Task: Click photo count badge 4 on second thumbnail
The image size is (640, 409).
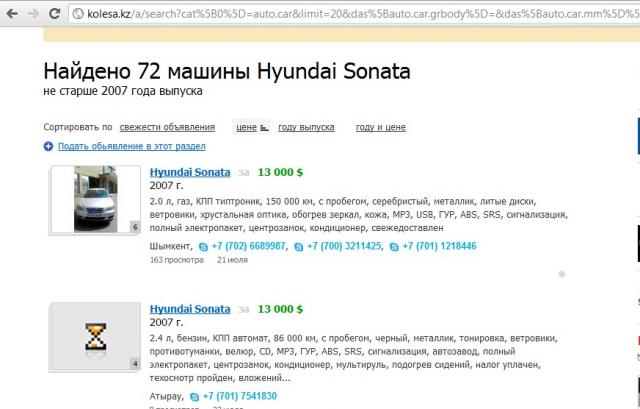Action: [135, 363]
